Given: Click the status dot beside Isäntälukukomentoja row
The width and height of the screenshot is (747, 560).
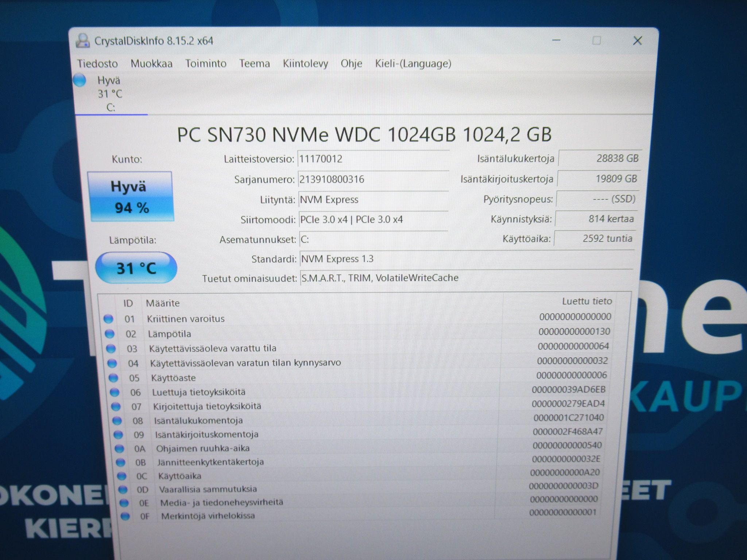Looking at the screenshot, I should click(117, 420).
